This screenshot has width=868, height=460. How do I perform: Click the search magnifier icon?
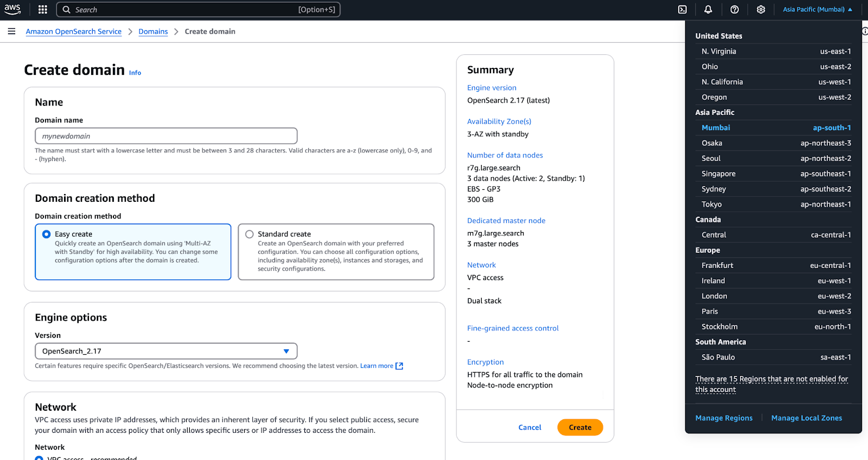pos(67,10)
